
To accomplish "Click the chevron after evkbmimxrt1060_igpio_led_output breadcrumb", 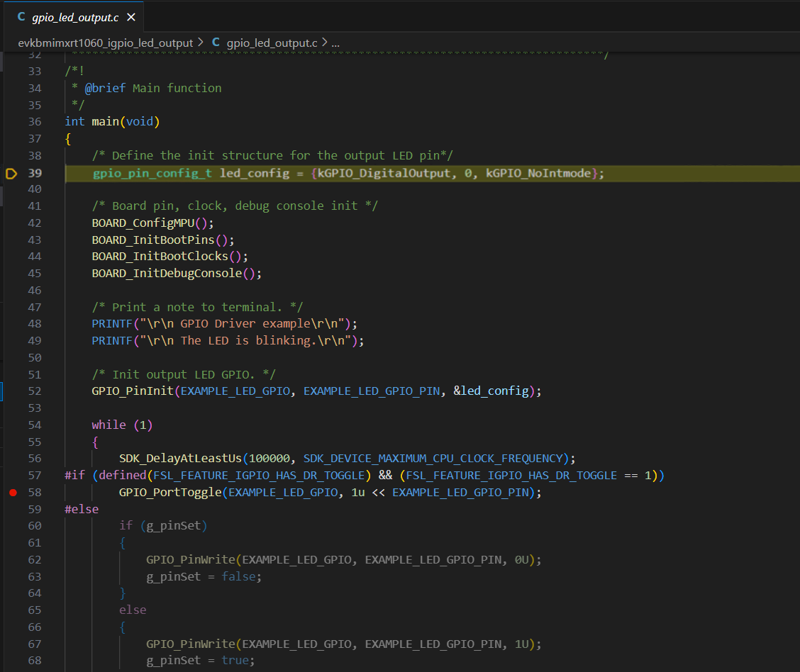I will pos(201,43).
